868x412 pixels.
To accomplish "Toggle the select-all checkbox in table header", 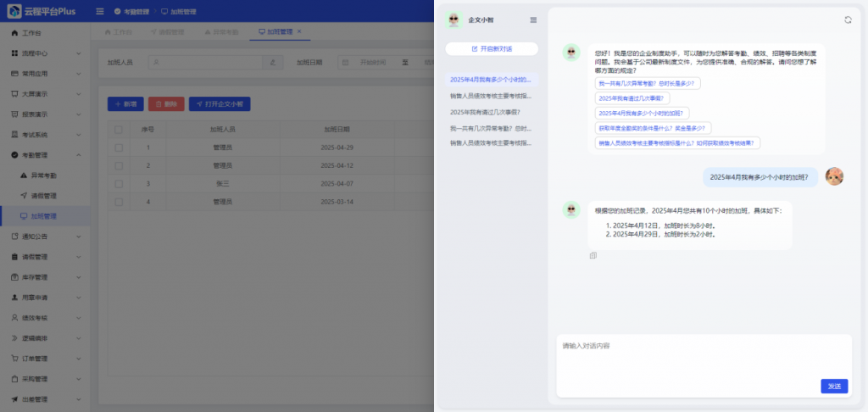I will (118, 130).
